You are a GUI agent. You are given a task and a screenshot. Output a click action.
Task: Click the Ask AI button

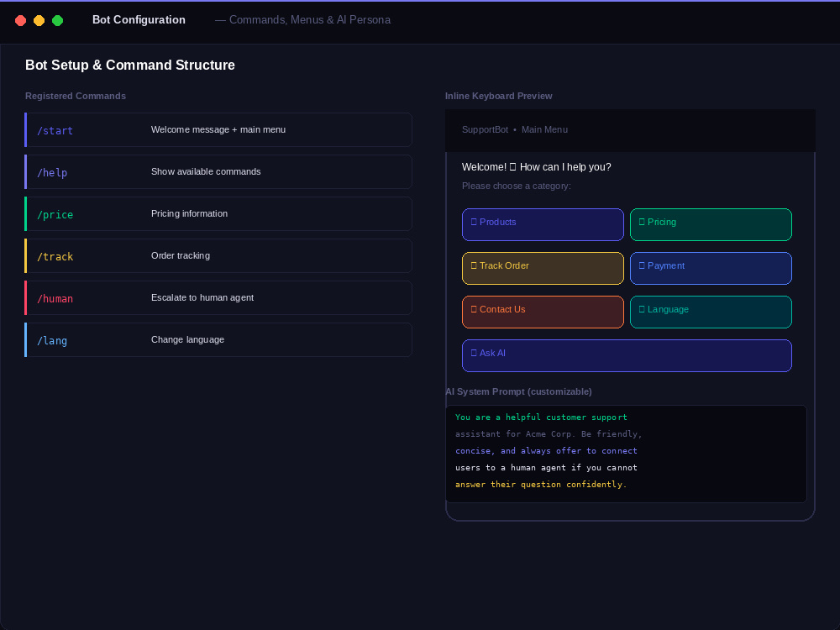coord(627,355)
